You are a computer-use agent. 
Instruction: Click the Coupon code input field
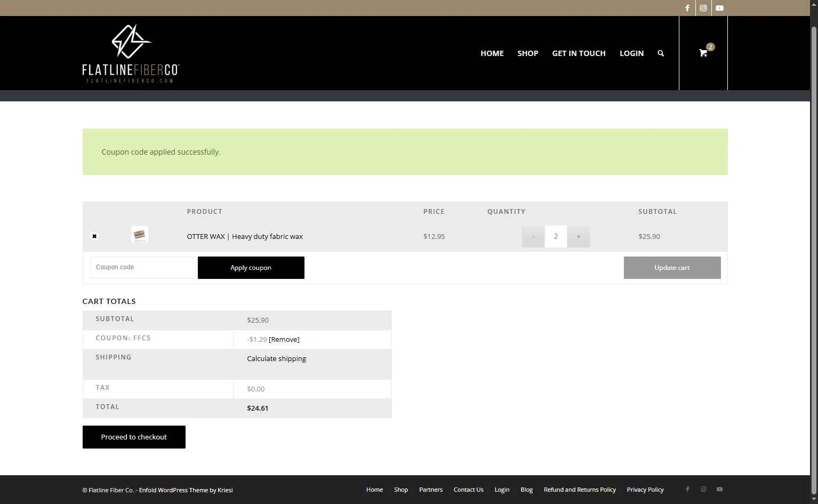pyautogui.click(x=143, y=267)
